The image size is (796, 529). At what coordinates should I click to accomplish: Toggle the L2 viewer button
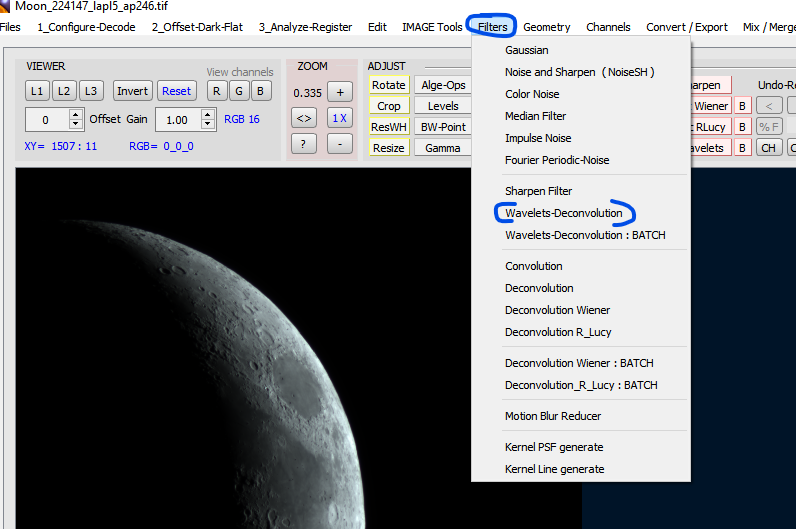click(64, 91)
